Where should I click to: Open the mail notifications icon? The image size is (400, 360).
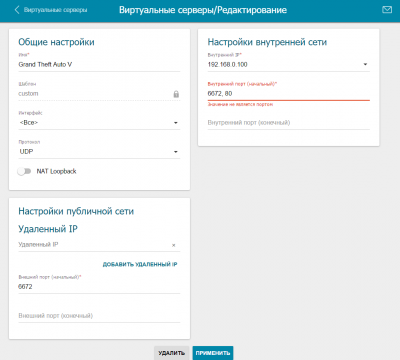click(x=387, y=10)
